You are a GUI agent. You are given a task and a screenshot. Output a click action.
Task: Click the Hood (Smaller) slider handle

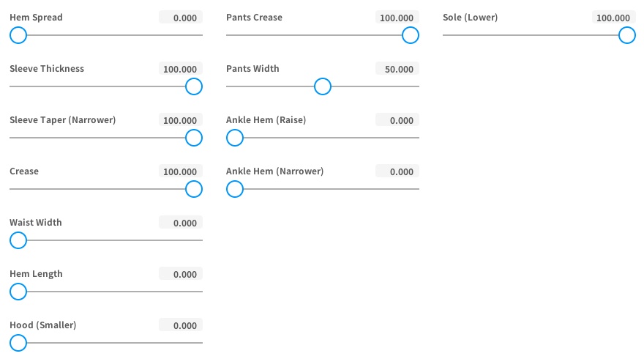[18, 343]
